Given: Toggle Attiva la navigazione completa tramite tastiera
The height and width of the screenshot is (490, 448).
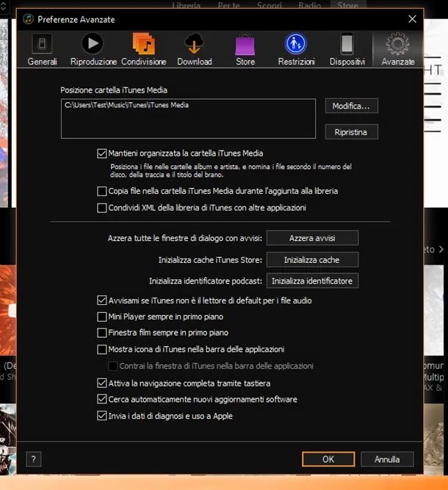Looking at the screenshot, I should [101, 383].
